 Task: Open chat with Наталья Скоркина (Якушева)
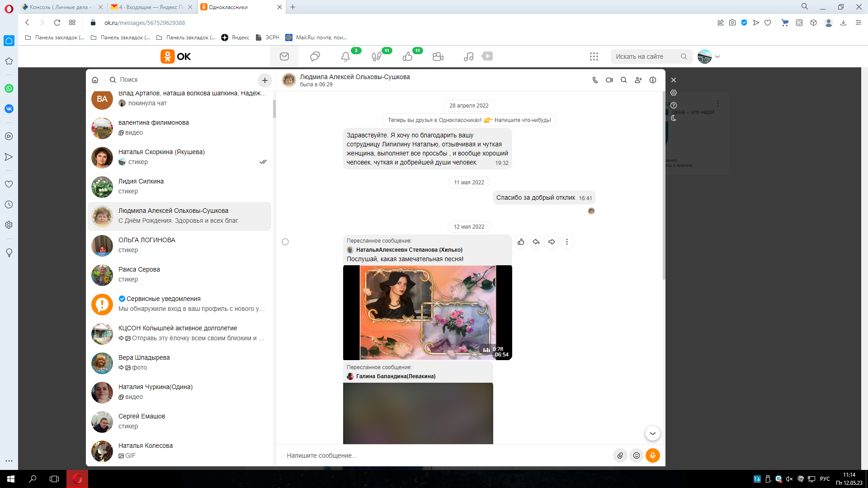point(179,157)
